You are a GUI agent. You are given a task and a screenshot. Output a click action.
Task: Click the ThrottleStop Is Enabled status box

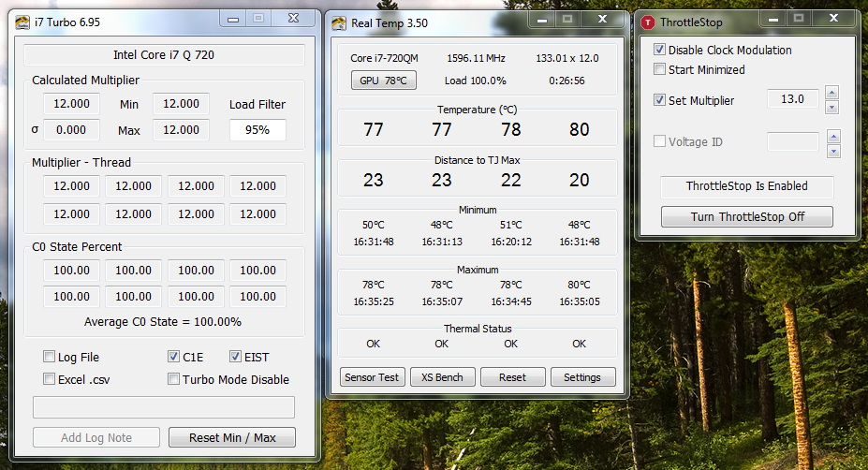(747, 186)
